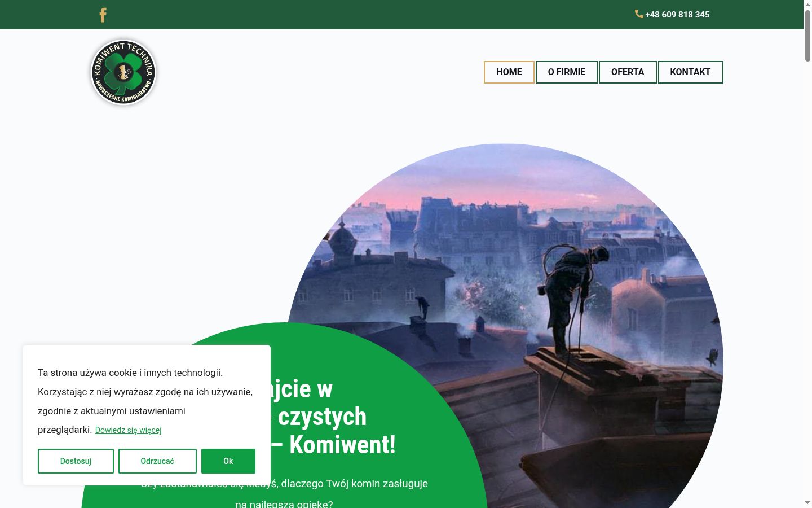Click the Dostosuj cookie button
812x508 pixels.
[x=76, y=461]
